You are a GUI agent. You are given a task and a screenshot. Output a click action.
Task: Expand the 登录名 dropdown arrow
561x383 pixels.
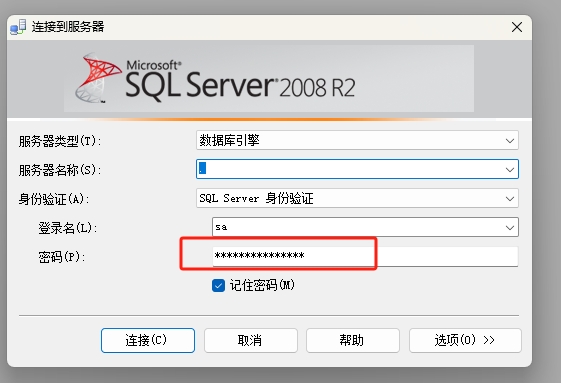click(509, 227)
